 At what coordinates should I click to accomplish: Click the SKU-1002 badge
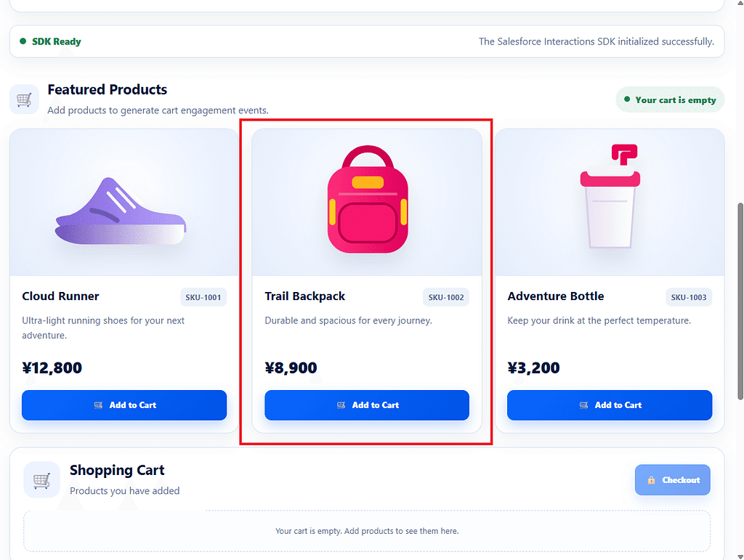(x=446, y=297)
